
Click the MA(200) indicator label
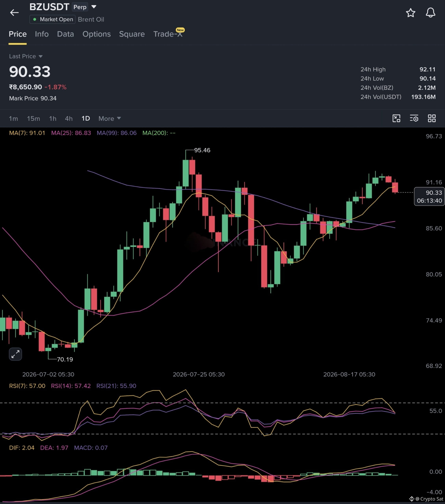point(159,133)
